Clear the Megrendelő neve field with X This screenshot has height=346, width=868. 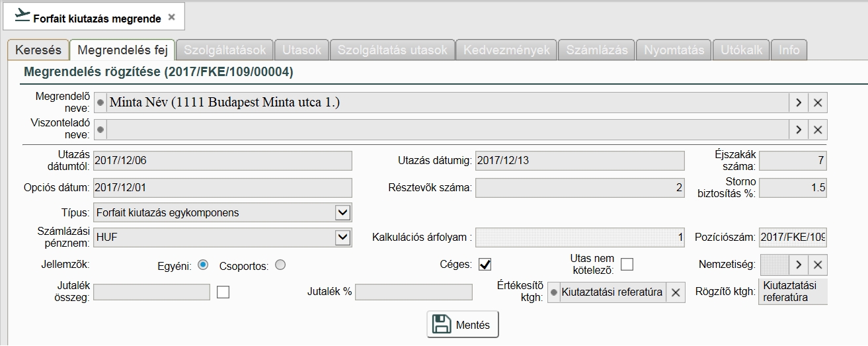[x=818, y=103]
